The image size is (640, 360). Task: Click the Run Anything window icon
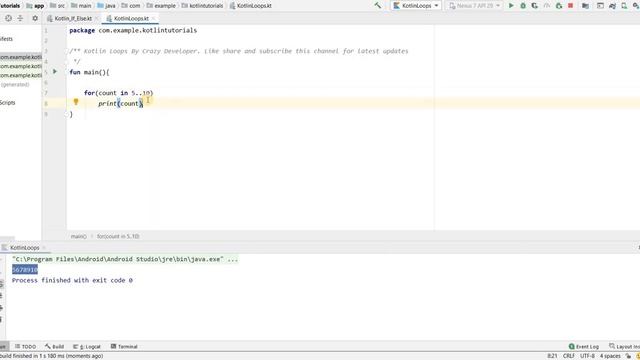(600, 6)
